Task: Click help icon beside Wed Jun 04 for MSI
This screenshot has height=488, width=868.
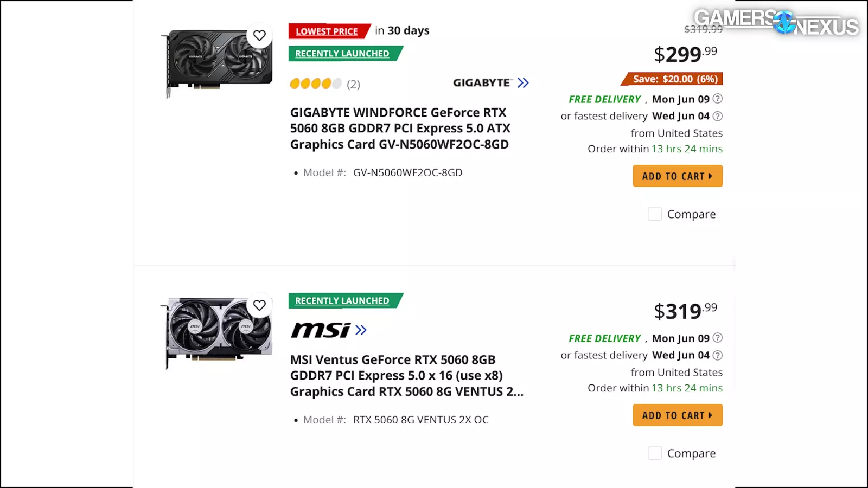Action: click(717, 355)
